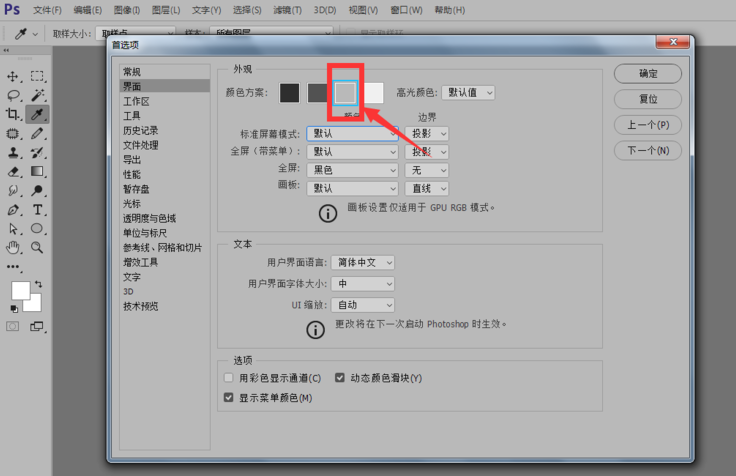Choose the darkest color scheme swatch
The height and width of the screenshot is (476, 736).
pos(290,92)
